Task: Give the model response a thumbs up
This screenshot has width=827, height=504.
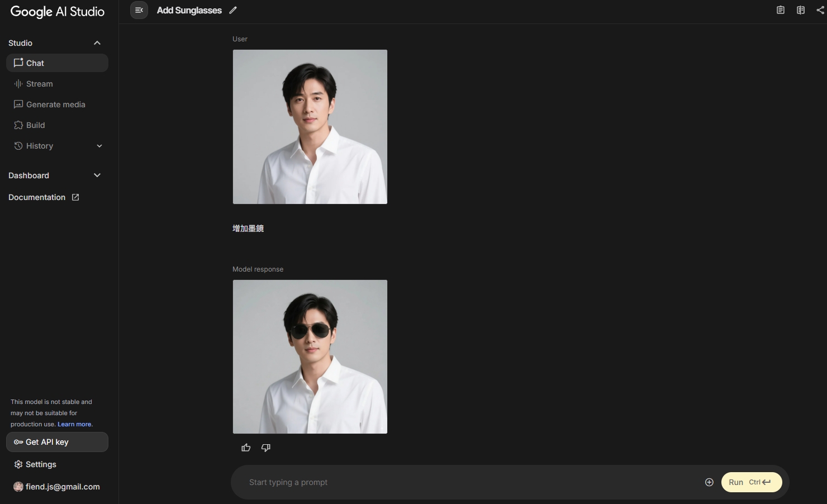Action: click(x=246, y=448)
